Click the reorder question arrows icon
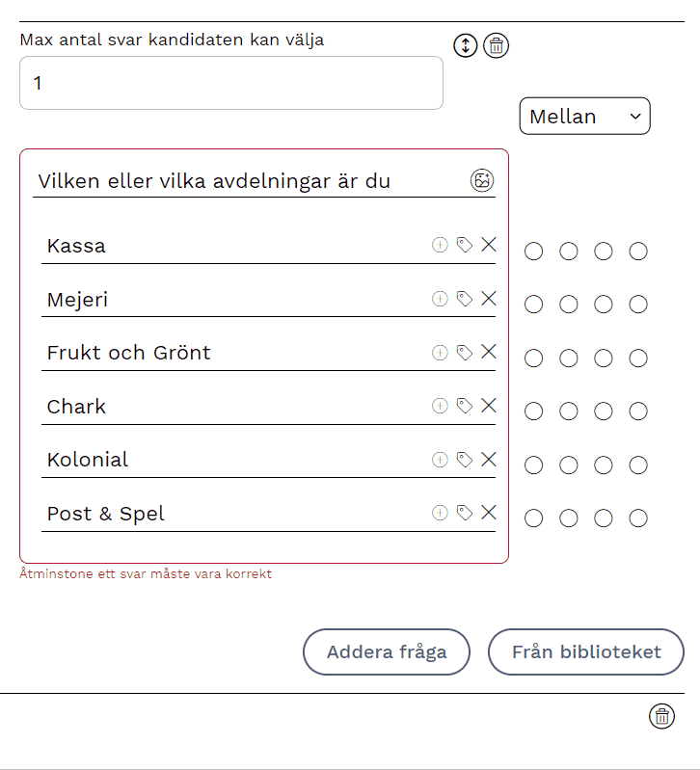This screenshot has width=700, height=770. [x=466, y=45]
